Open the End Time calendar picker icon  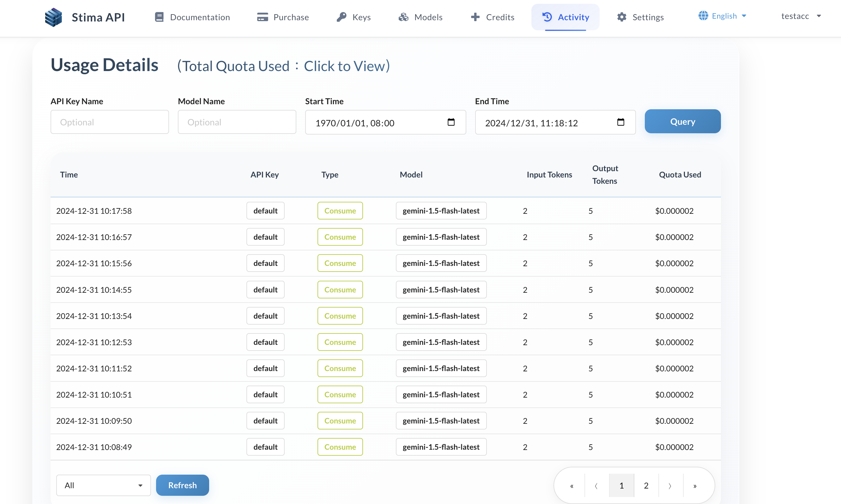(x=620, y=122)
